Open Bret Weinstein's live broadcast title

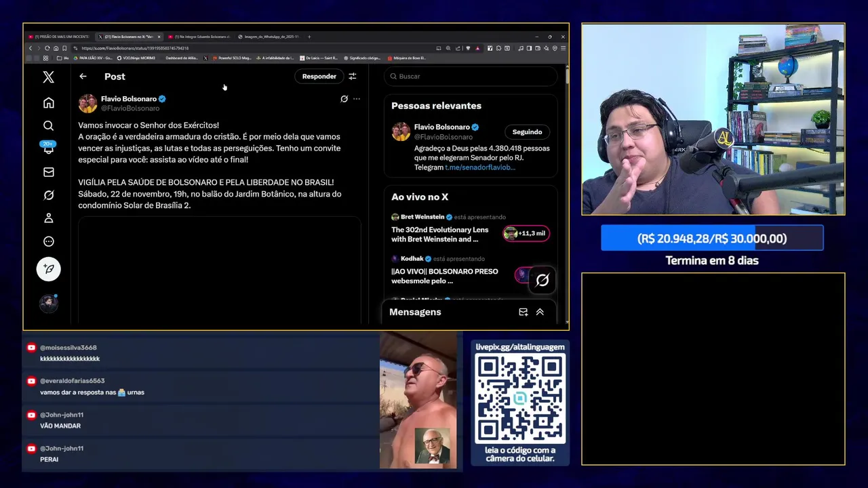pyautogui.click(x=439, y=235)
